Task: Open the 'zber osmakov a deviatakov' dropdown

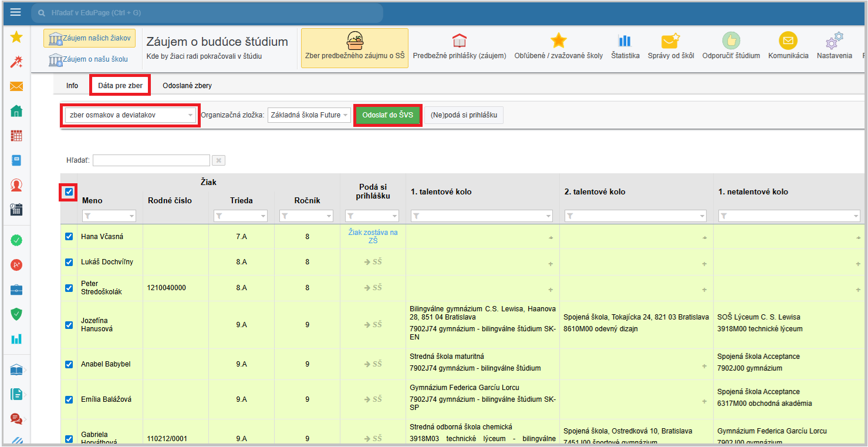Action: tap(130, 115)
